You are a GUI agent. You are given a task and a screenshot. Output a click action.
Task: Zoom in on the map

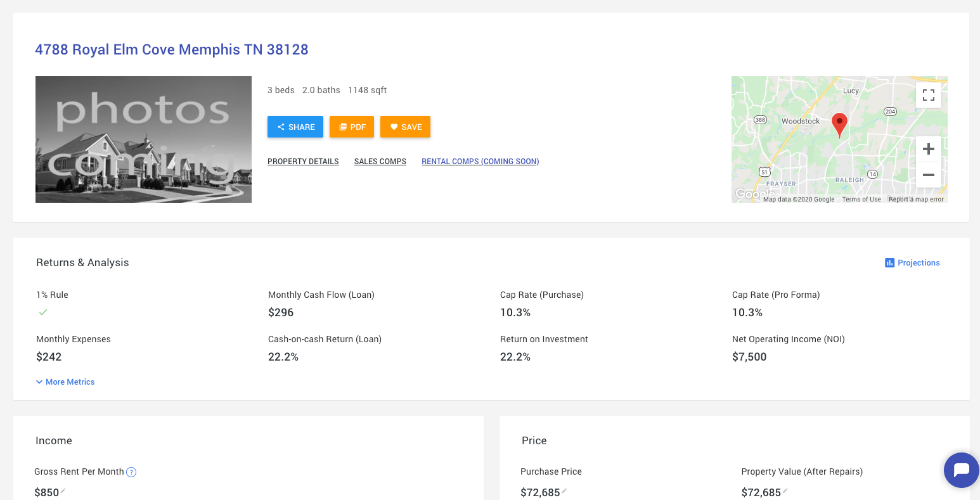point(929,149)
